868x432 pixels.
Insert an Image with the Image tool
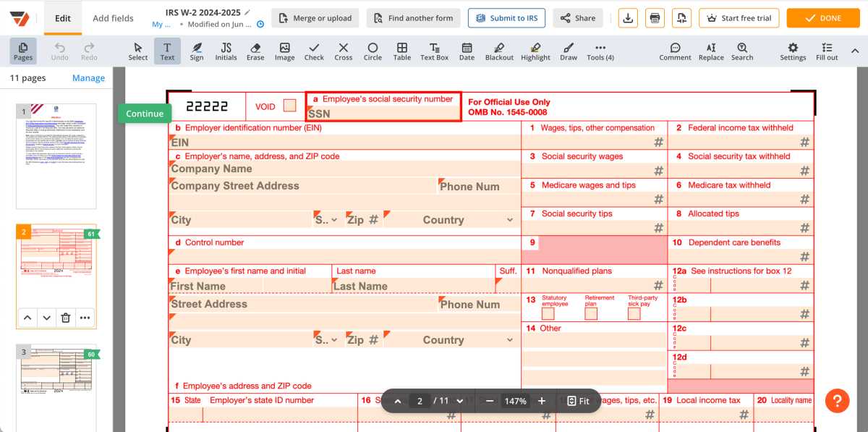(x=285, y=51)
